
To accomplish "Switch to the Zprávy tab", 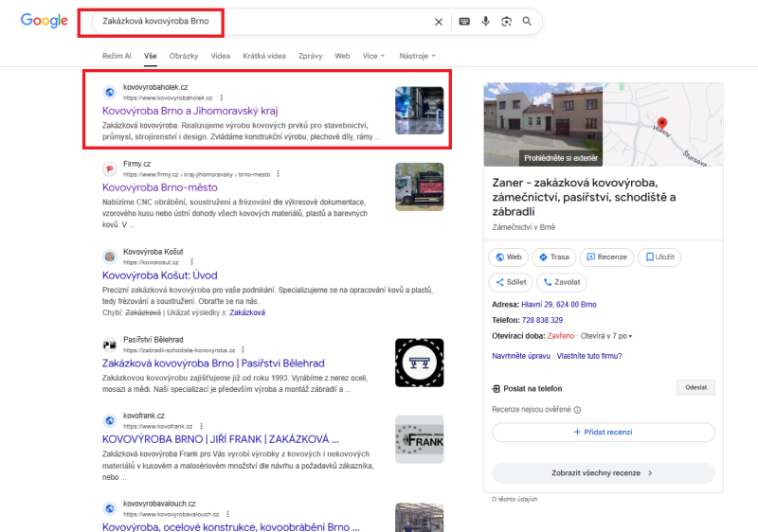I will point(311,56).
